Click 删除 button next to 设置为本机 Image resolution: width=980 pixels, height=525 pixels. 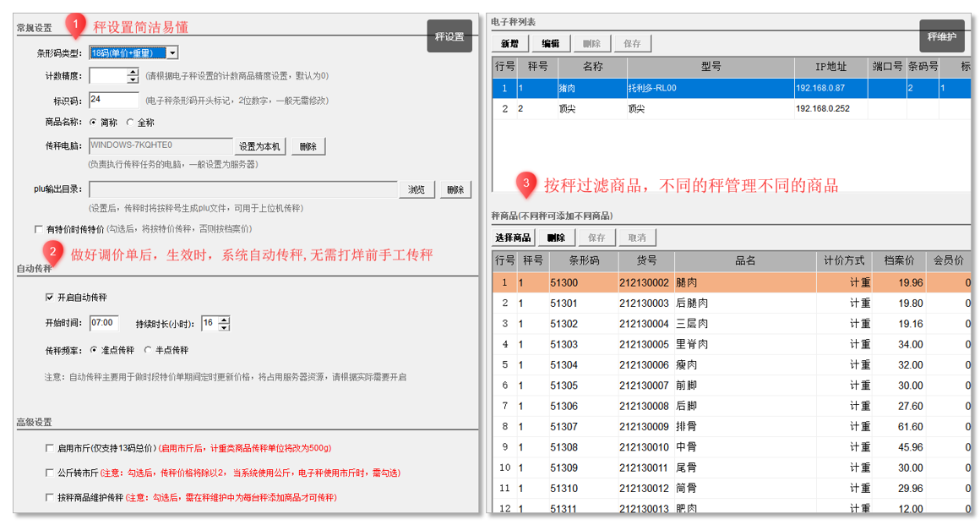pyautogui.click(x=308, y=146)
